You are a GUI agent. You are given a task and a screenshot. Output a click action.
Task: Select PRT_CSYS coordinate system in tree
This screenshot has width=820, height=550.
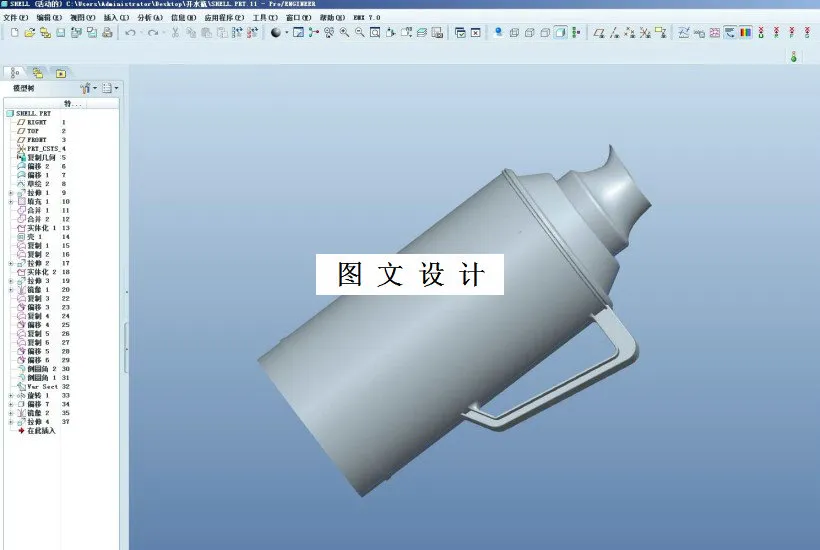38,149
